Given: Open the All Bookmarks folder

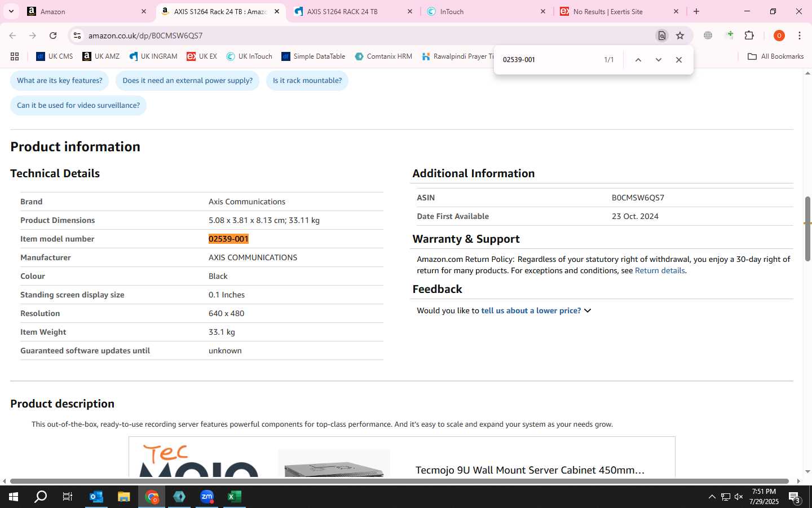Looking at the screenshot, I should click(775, 56).
